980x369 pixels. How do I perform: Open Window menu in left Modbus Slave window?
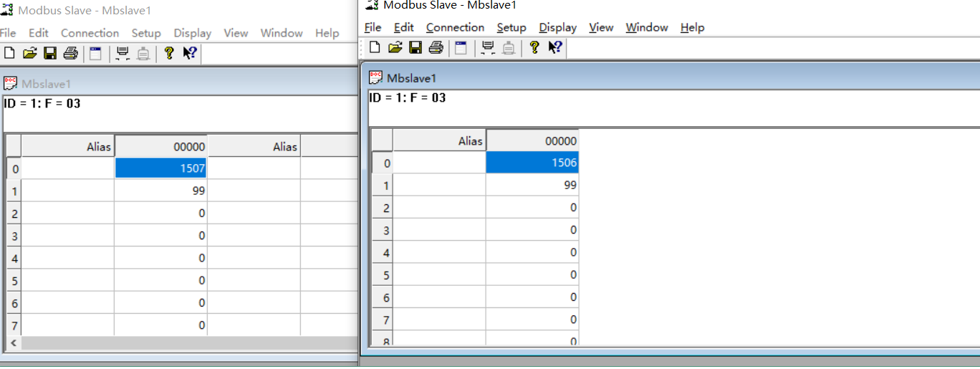(282, 33)
